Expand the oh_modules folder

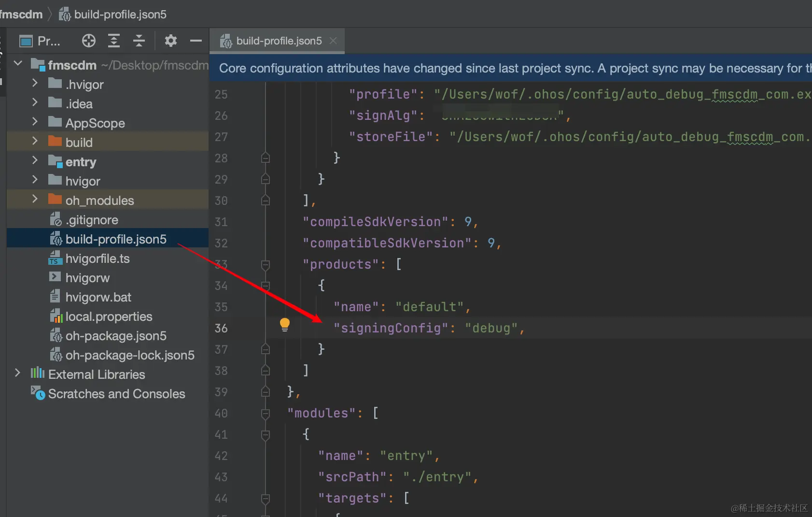pyautogui.click(x=35, y=199)
